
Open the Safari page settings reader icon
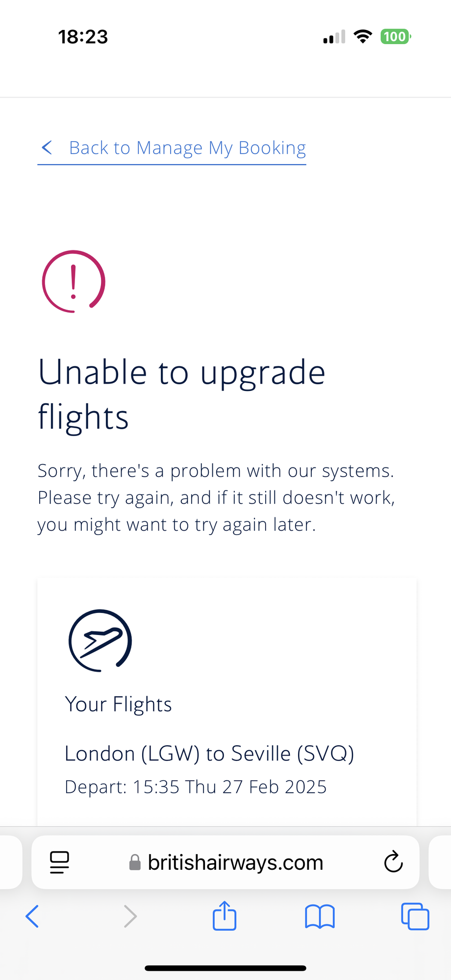pos(59,862)
